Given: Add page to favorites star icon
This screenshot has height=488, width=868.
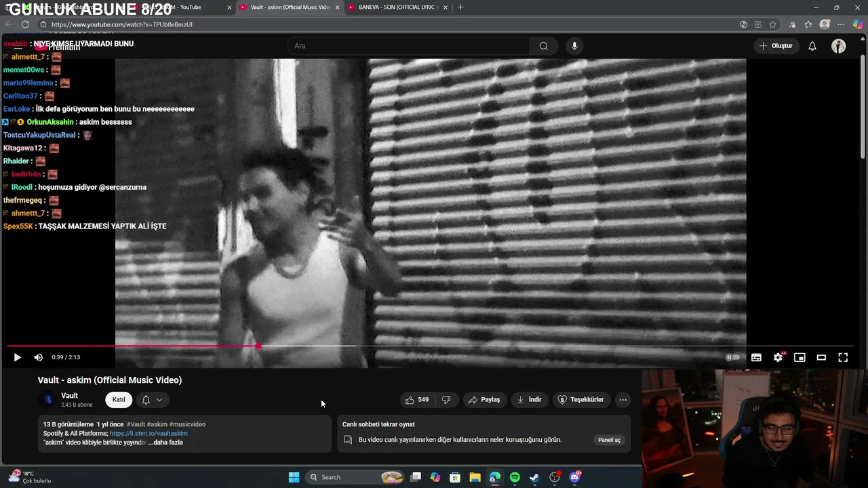Looking at the screenshot, I should (x=773, y=24).
